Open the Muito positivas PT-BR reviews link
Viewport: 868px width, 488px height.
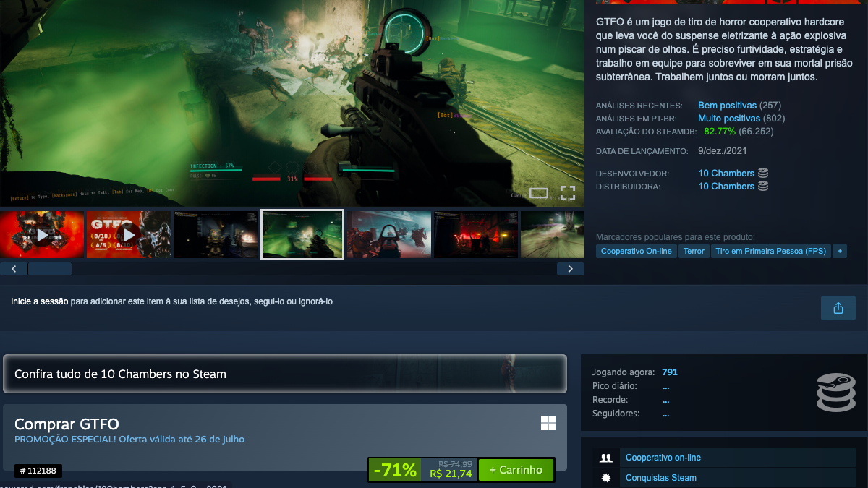click(729, 119)
